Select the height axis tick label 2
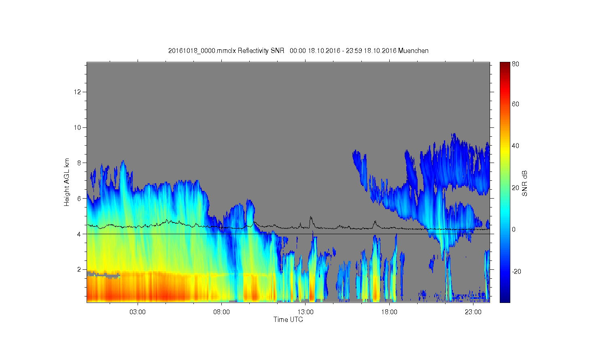This screenshot has width=607, height=364. [80, 269]
